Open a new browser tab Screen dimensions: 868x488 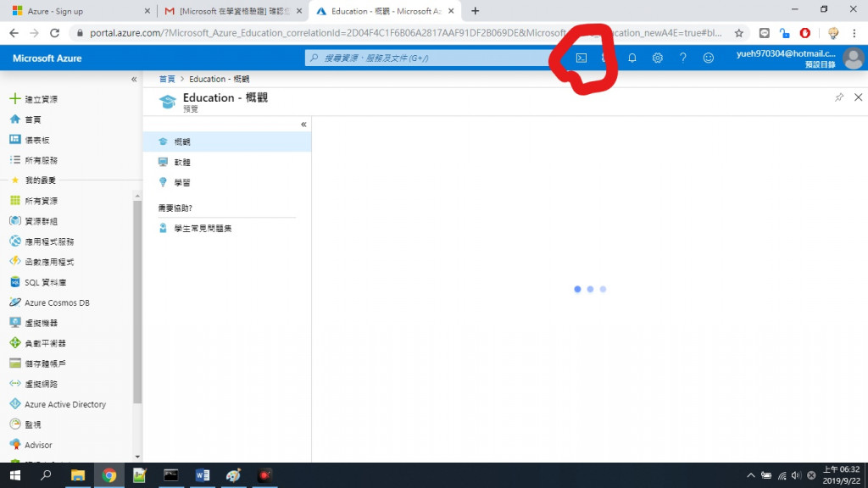click(475, 11)
